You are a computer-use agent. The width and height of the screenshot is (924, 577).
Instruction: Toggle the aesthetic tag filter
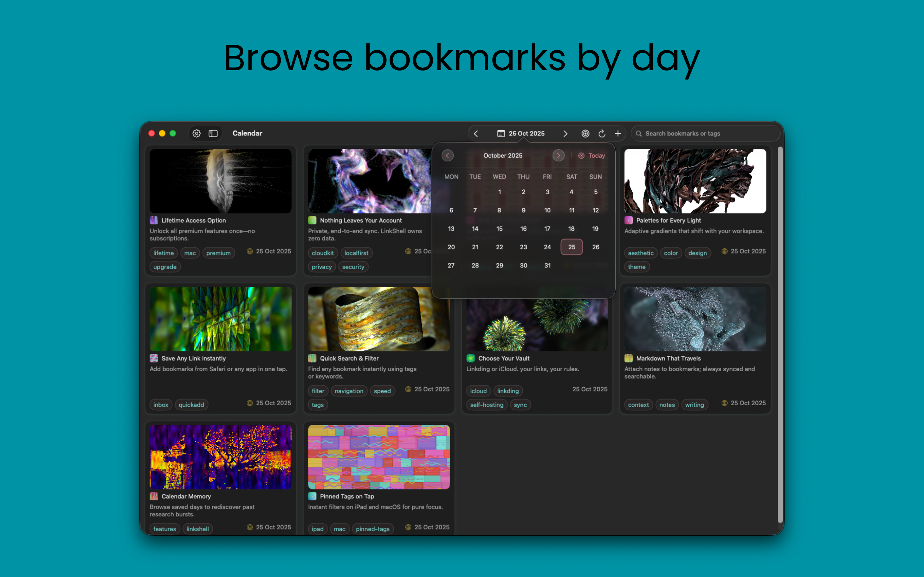pos(641,253)
